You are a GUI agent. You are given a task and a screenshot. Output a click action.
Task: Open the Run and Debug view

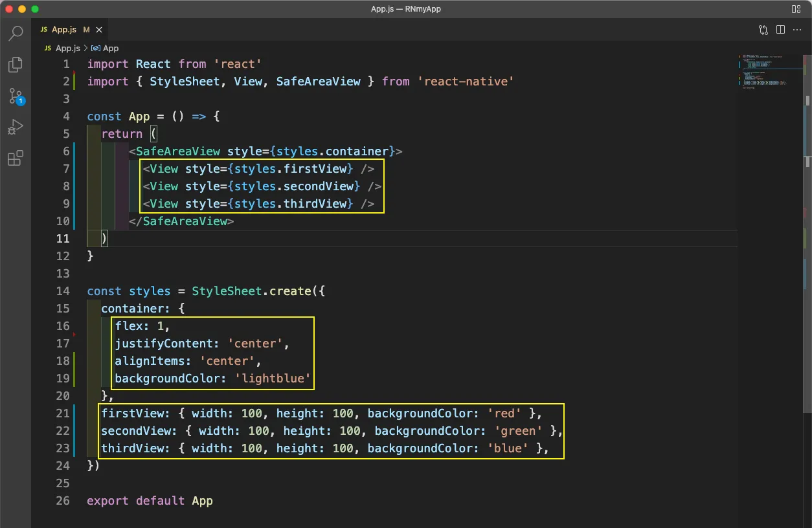[x=16, y=127]
